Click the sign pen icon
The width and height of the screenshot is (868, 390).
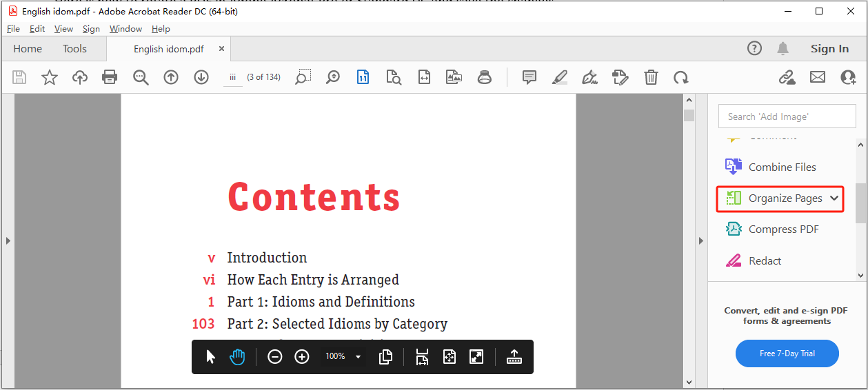(589, 77)
